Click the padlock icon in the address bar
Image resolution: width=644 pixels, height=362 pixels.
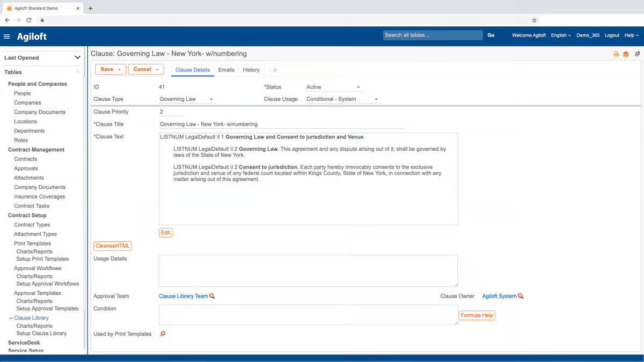42,20
